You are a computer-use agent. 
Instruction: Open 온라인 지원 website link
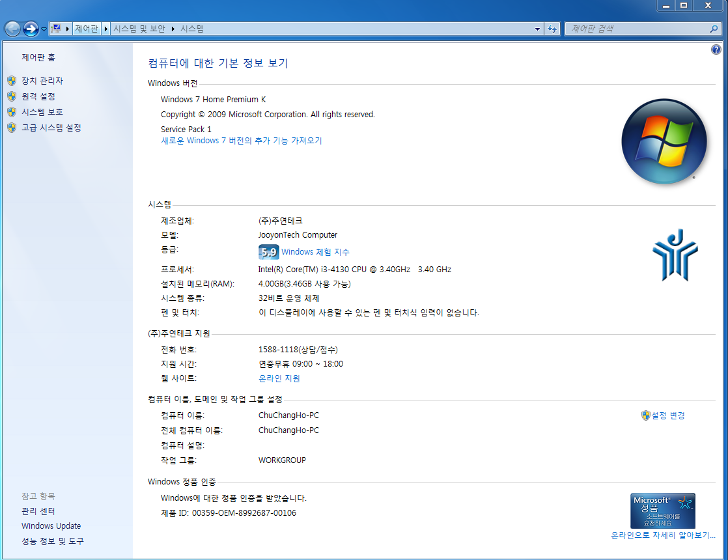coord(279,378)
